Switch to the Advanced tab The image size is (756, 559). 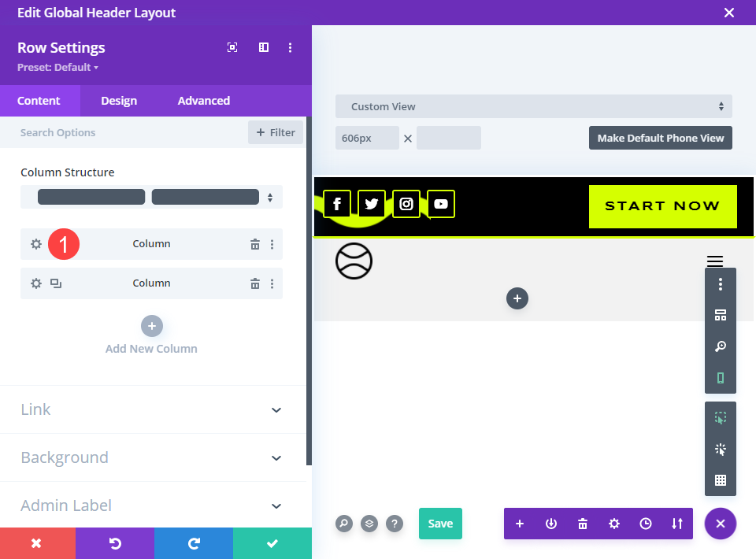coord(204,101)
